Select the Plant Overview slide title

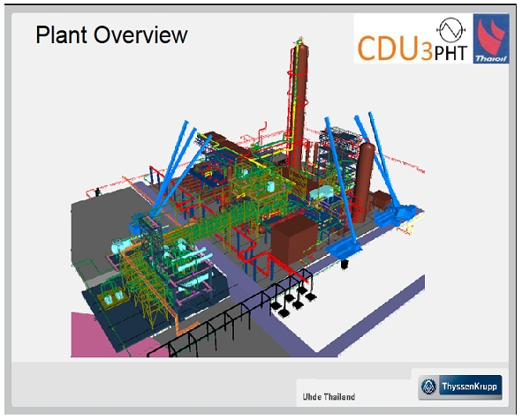click(111, 34)
